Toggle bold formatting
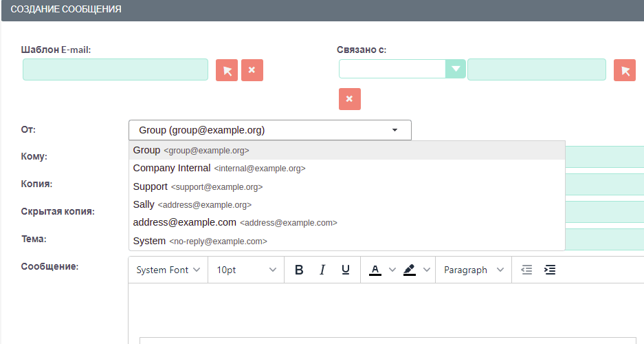The width and height of the screenshot is (644, 344). [x=299, y=270]
